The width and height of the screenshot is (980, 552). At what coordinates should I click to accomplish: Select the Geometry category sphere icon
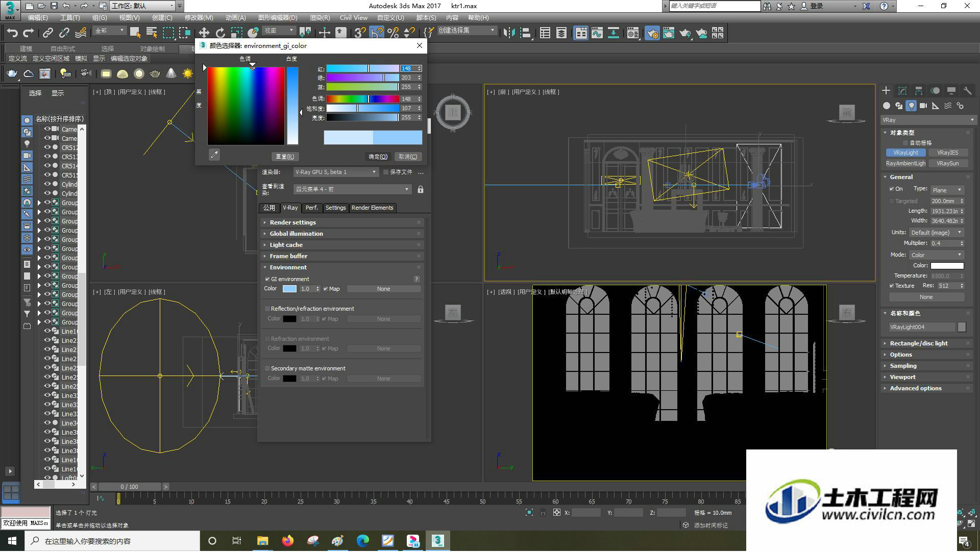(x=887, y=106)
